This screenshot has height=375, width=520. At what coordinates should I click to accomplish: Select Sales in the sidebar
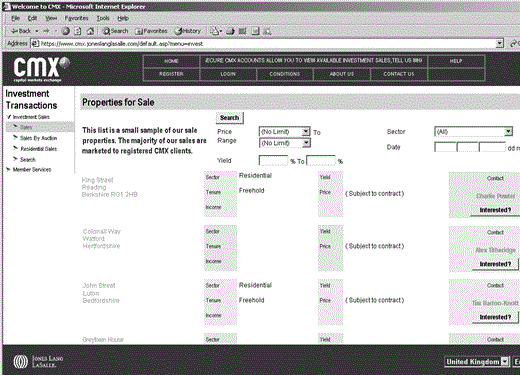pyautogui.click(x=26, y=127)
